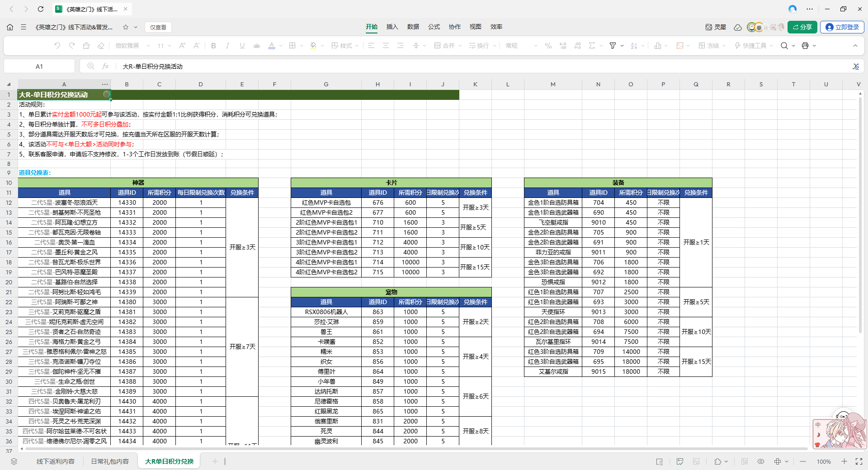
Task: Click in the name box showing A1
Action: [39, 66]
